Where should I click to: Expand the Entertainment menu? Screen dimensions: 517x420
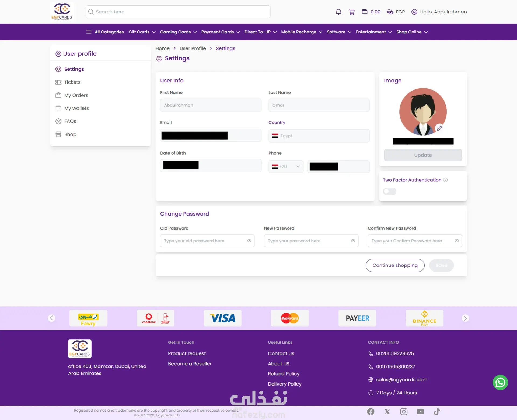[x=373, y=32]
